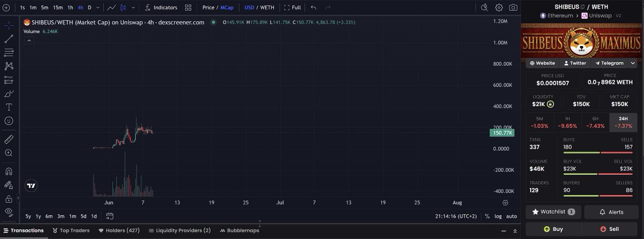
Task: Switch the chart style to line
Action: tap(111, 8)
